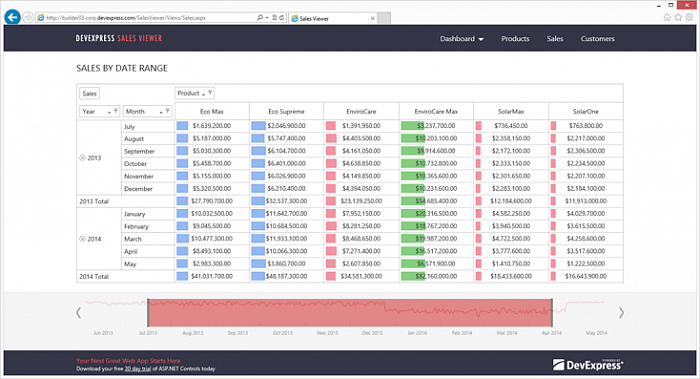Open the browser home icon
Image resolution: width=700 pixels, height=379 pixels.
point(667,17)
